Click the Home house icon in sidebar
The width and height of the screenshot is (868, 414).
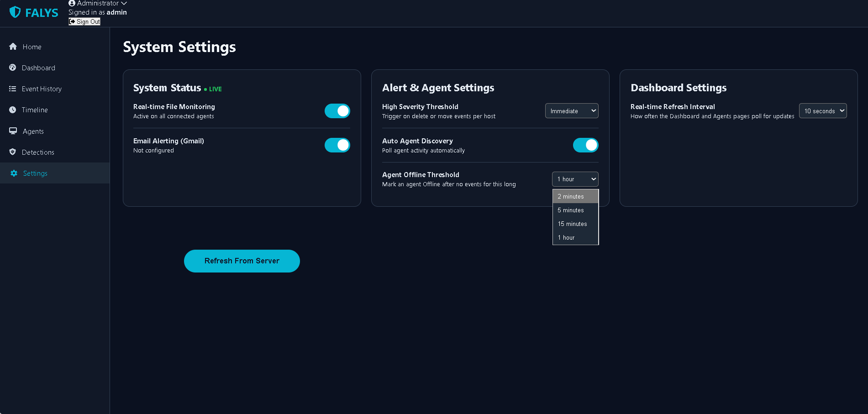coord(13,47)
